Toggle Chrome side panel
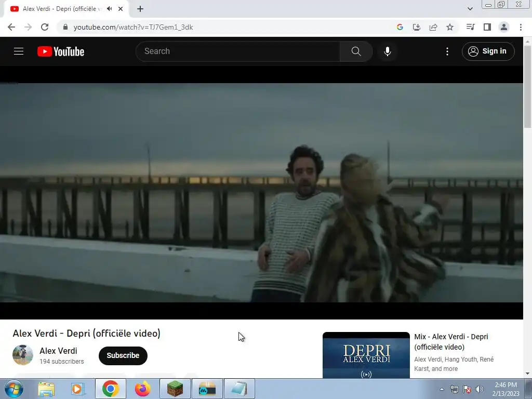The height and width of the screenshot is (399, 532). tap(487, 27)
